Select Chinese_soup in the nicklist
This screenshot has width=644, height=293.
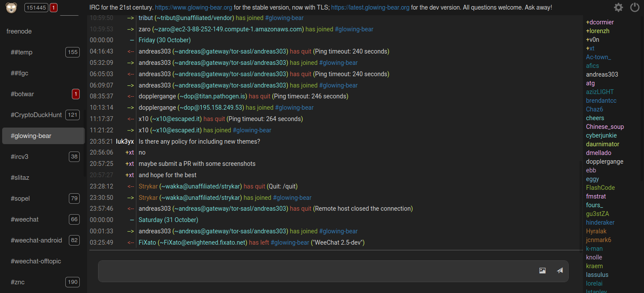click(605, 127)
